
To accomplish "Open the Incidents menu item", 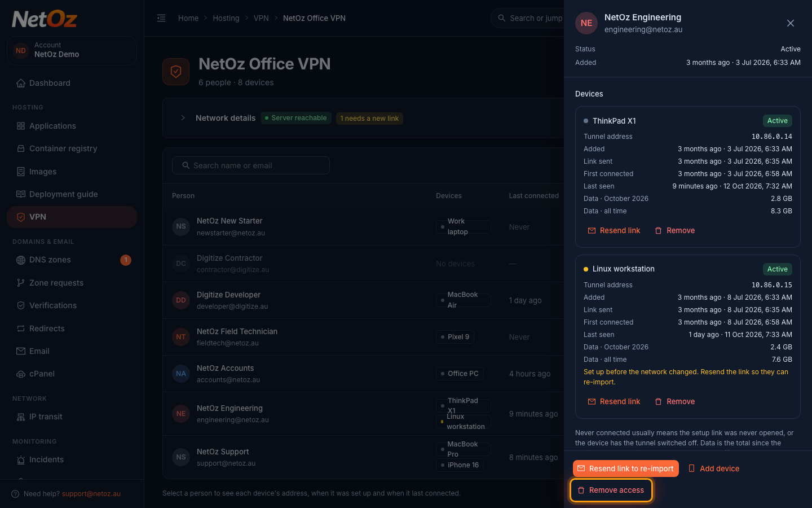I will point(72,459).
